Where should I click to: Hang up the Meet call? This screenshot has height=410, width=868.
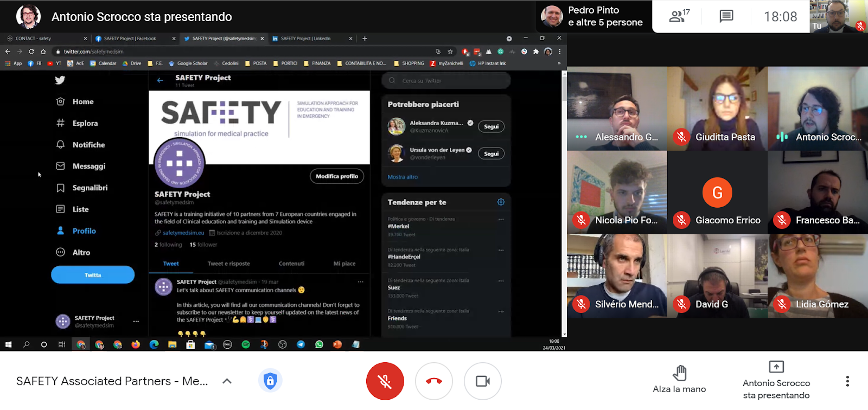click(x=434, y=381)
